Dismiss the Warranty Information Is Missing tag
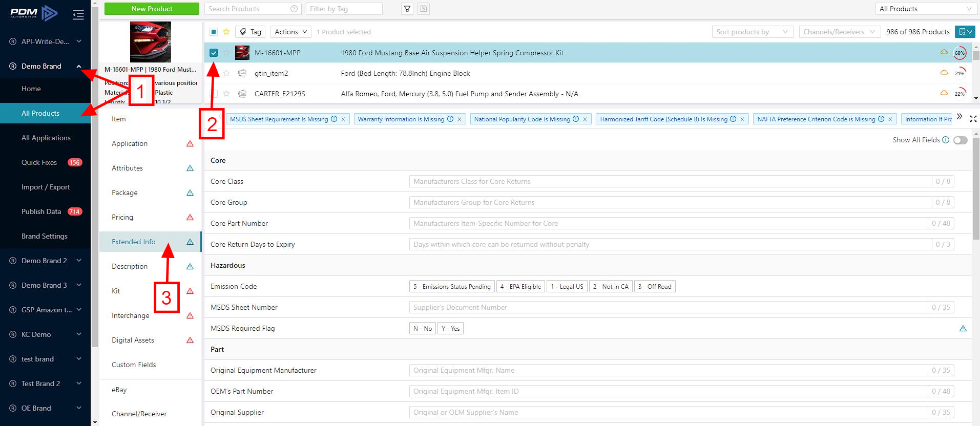The height and width of the screenshot is (426, 980). coord(460,119)
